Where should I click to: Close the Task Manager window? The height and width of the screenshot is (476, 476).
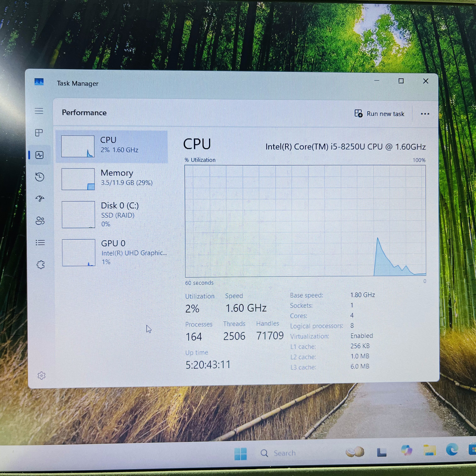click(x=425, y=81)
